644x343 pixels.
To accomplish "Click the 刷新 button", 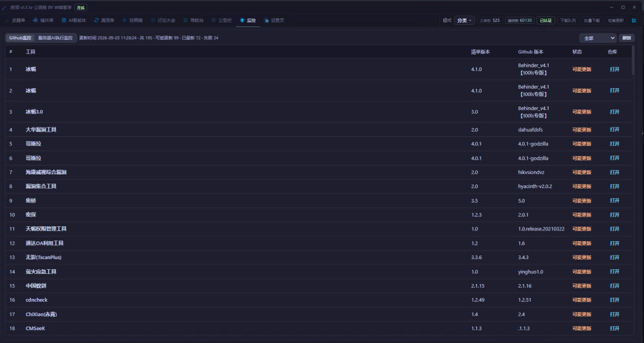I will click(x=626, y=38).
